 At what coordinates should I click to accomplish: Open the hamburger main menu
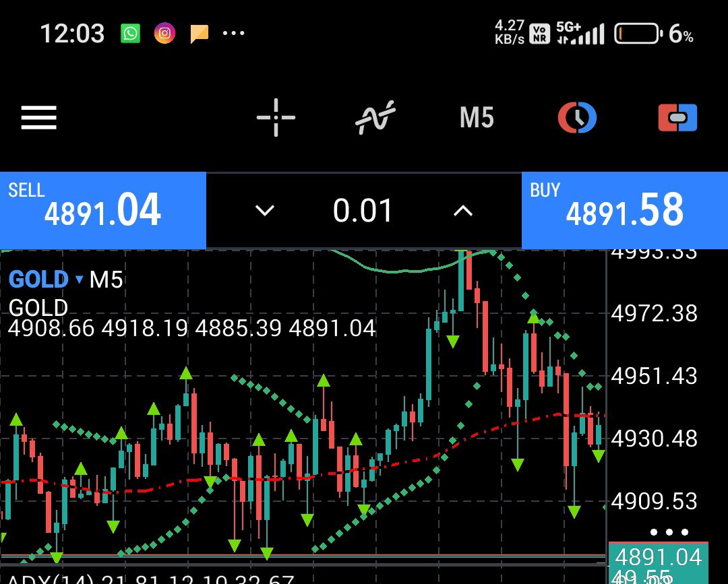pyautogui.click(x=38, y=118)
